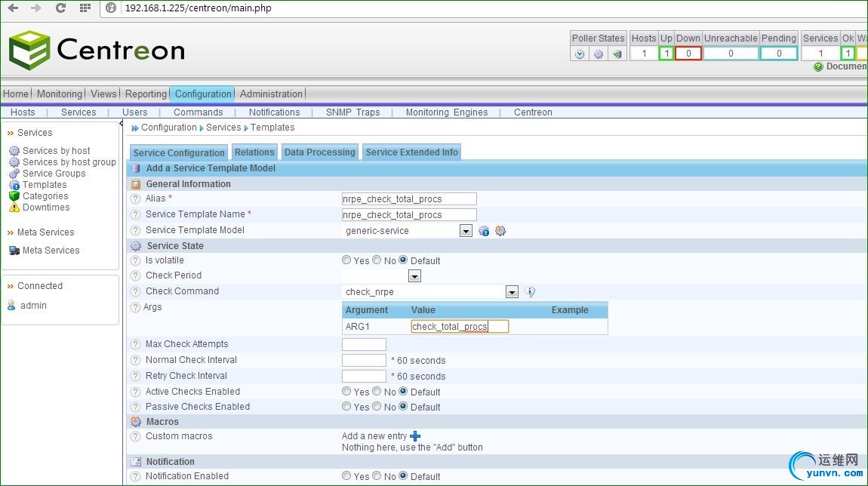Switch to the Data Processing tab

tap(319, 152)
